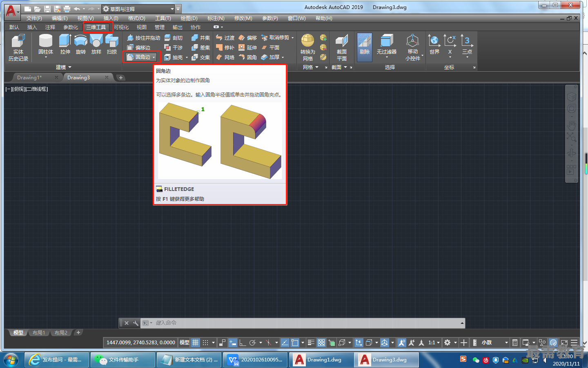Click the 干涉 interference tool
The image size is (588, 368).
(x=174, y=47)
